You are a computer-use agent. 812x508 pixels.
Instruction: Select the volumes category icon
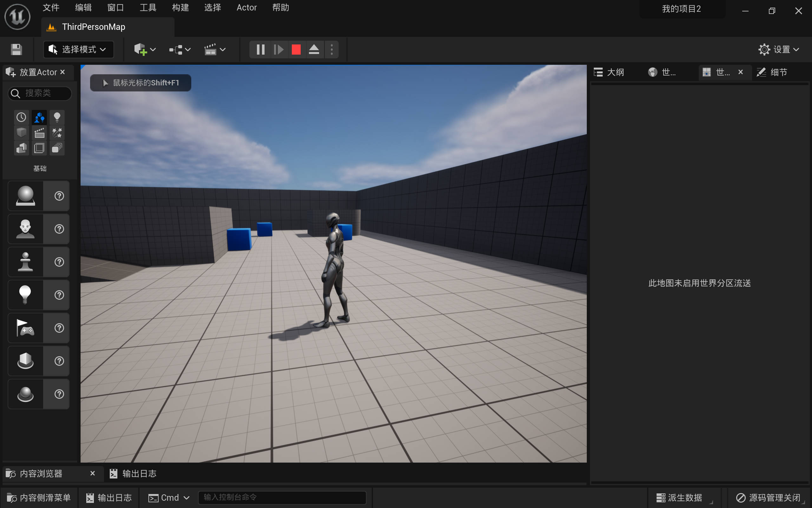[x=39, y=148]
